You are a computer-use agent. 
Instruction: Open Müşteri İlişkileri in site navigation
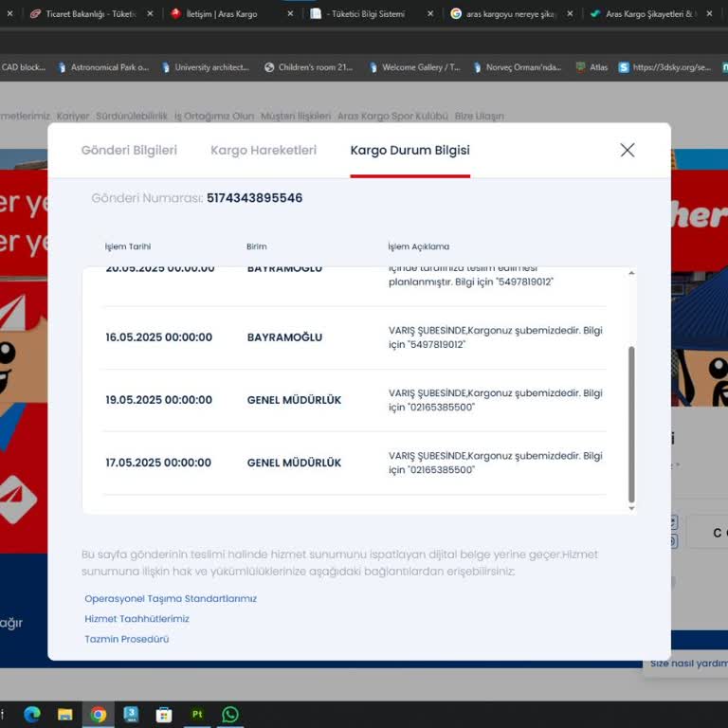[x=296, y=116]
